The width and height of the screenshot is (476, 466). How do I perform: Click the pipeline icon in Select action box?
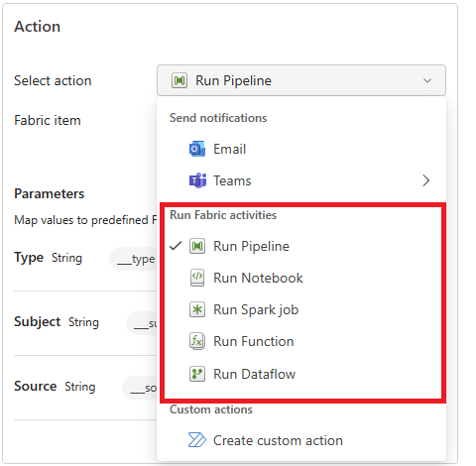(x=179, y=80)
